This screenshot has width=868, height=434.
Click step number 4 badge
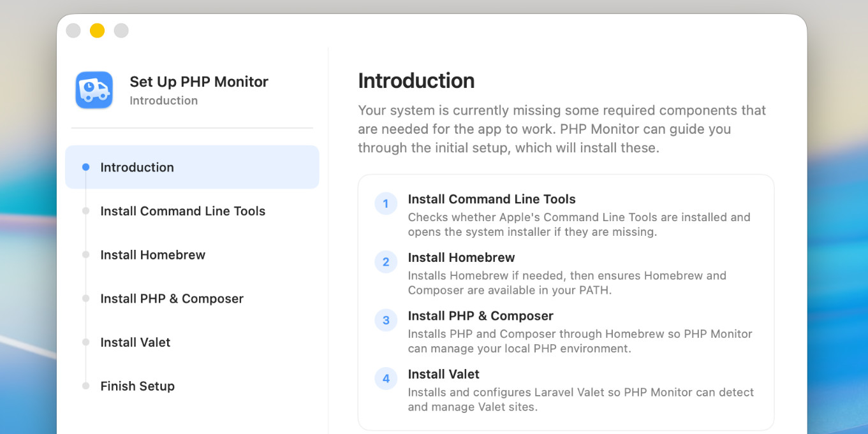coord(386,379)
